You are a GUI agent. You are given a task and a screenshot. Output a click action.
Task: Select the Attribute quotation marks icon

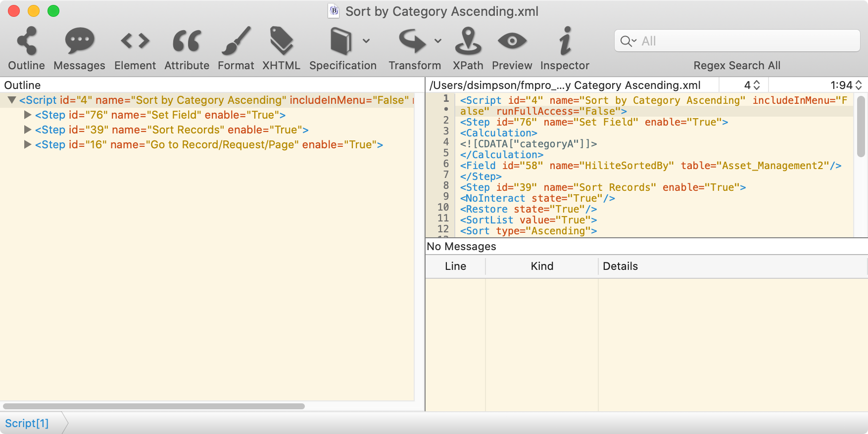click(187, 41)
